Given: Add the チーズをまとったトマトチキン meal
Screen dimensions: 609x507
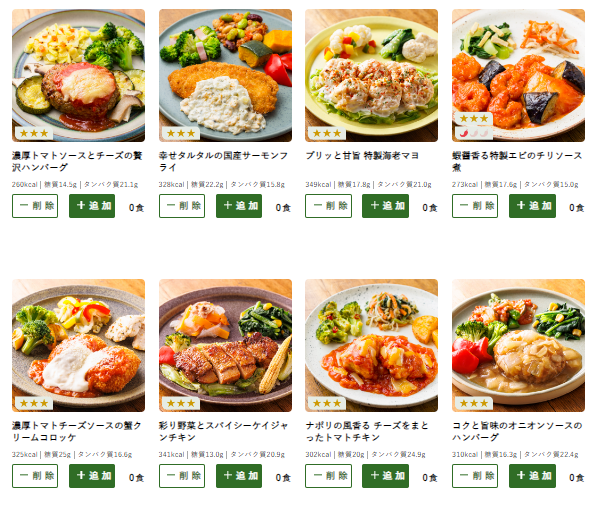Looking at the screenshot, I should click(x=385, y=476).
